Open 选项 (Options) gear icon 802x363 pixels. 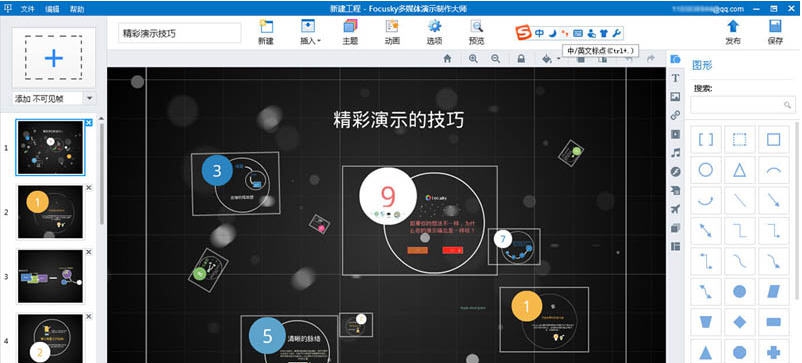(434, 27)
